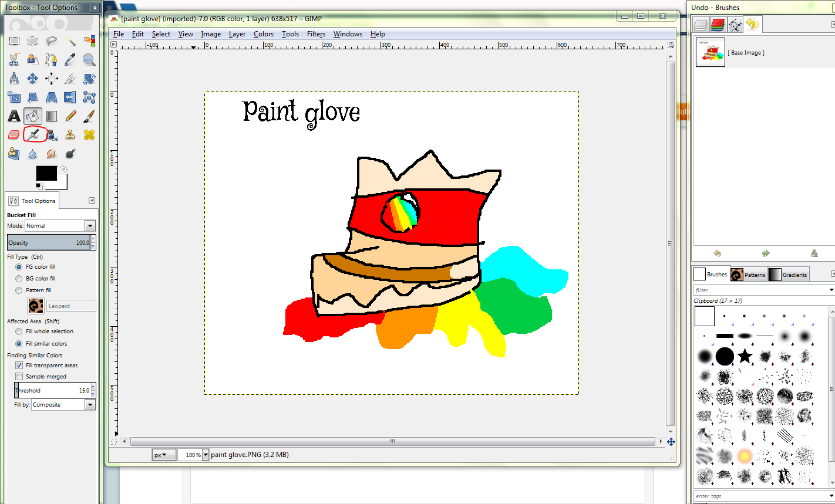
Task: Click the Leopard pattern preview thumbnail
Action: 36,306
